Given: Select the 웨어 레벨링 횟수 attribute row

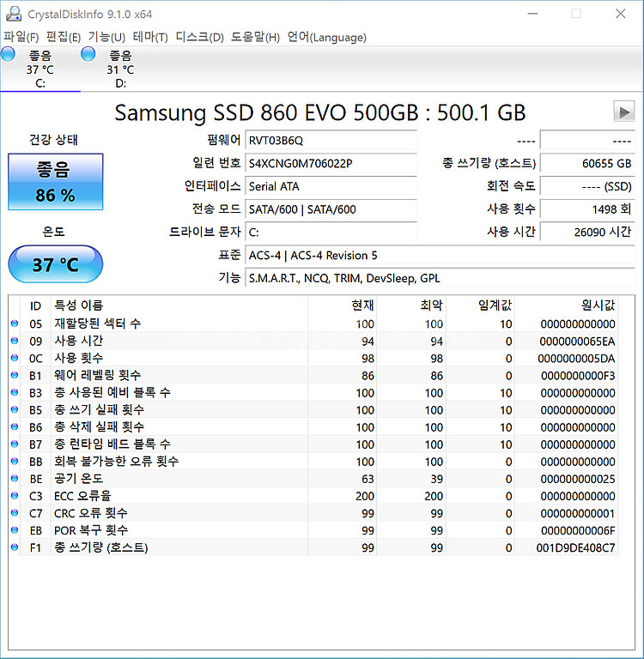Looking at the screenshot, I should click(313, 375).
